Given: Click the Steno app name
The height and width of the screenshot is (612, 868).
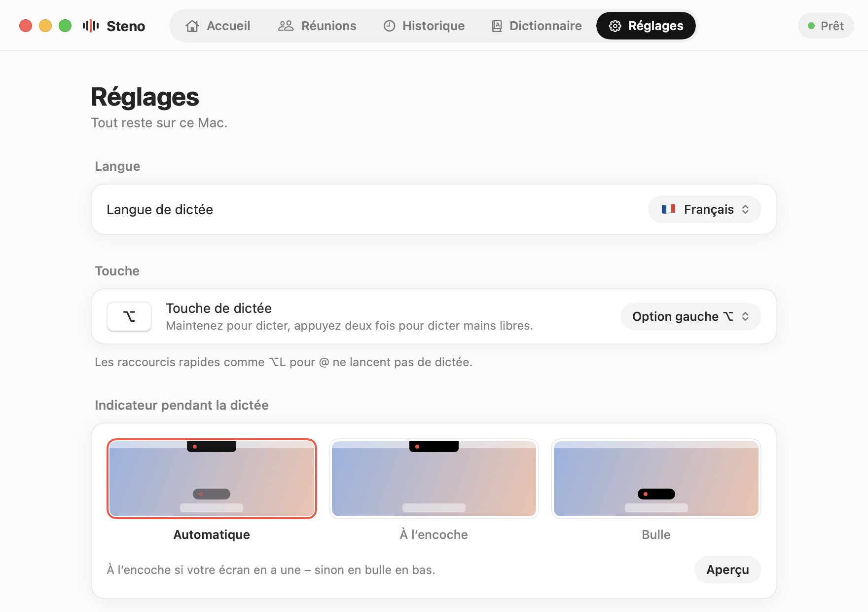Looking at the screenshot, I should point(126,26).
